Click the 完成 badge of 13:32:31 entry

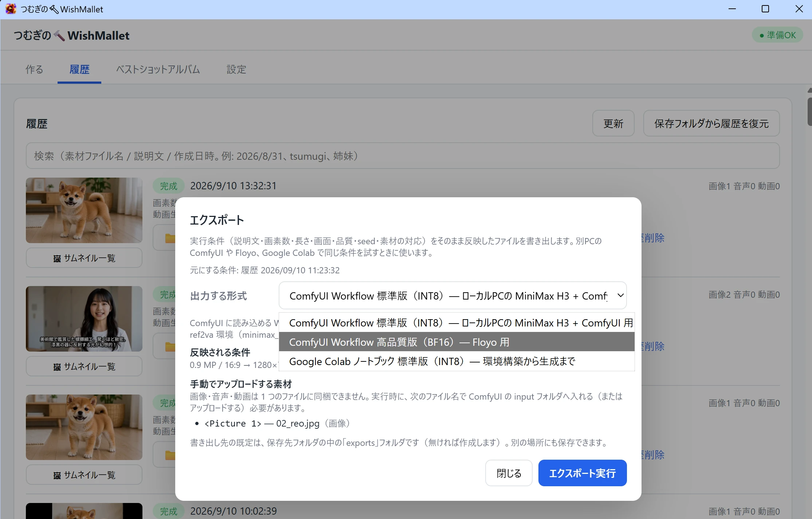(169, 186)
